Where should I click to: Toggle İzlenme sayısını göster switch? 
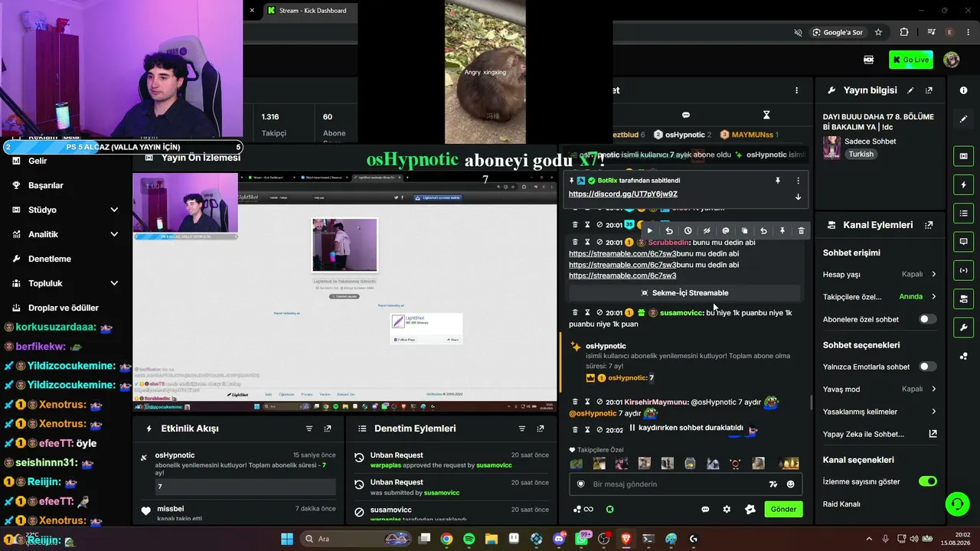[927, 481]
